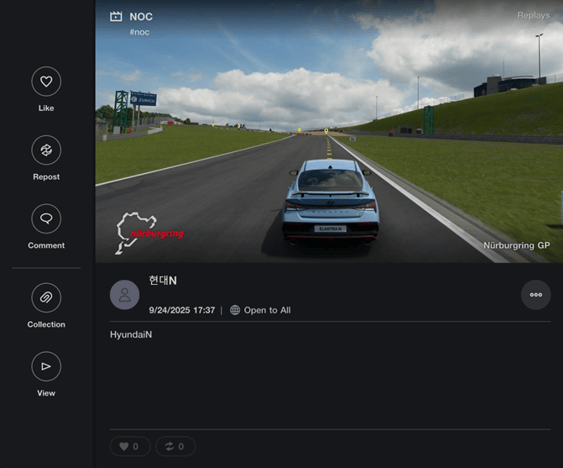This screenshot has height=468, width=563.
Task: Click the nürburgring track logo
Action: (150, 233)
